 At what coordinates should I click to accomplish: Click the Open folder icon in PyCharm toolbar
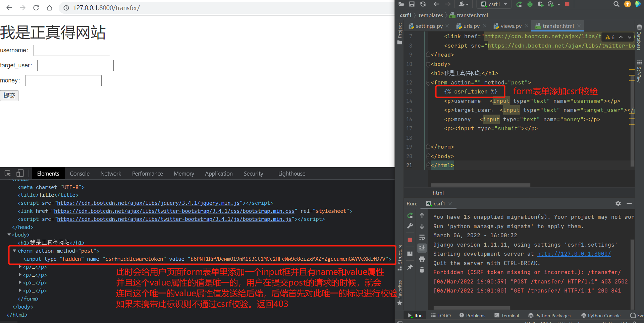(x=401, y=4)
